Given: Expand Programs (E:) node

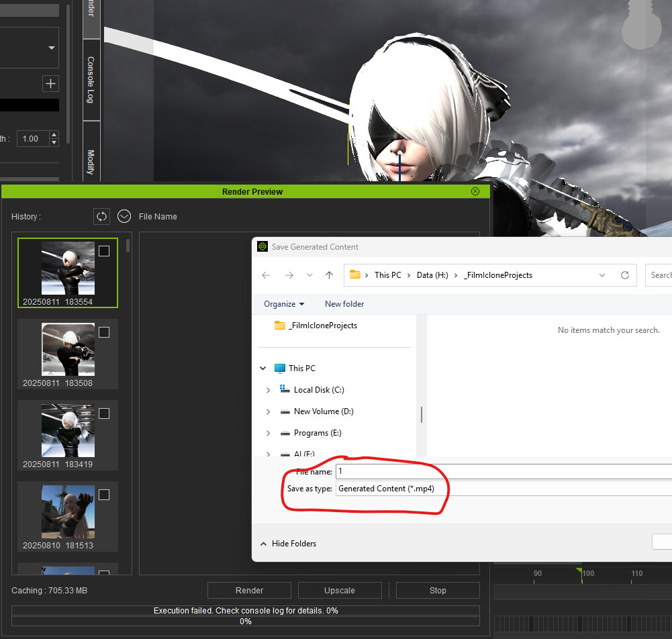Looking at the screenshot, I should [x=268, y=433].
